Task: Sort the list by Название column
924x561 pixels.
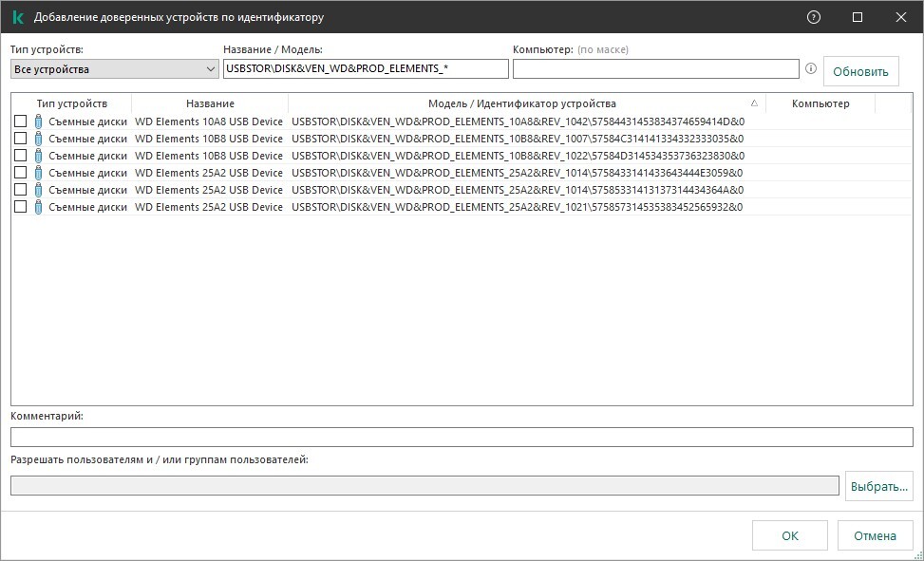Action: (x=210, y=103)
